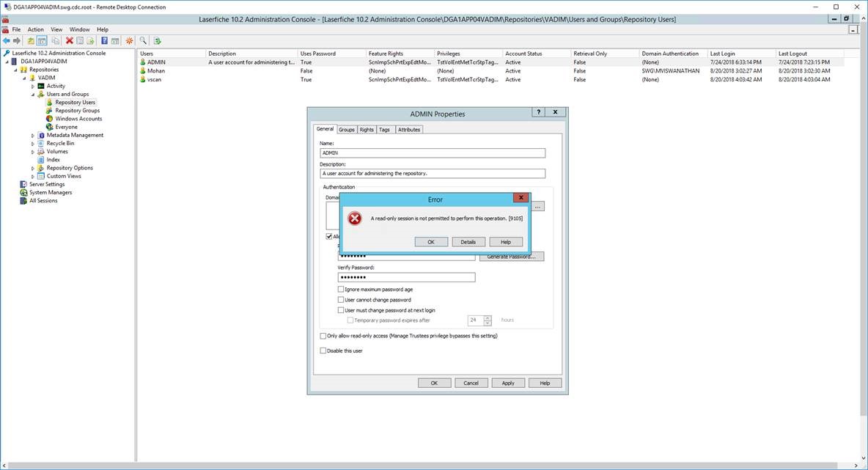Select the Repository Groups icon in the tree
Screen dimensions: 868x470
(x=49, y=111)
